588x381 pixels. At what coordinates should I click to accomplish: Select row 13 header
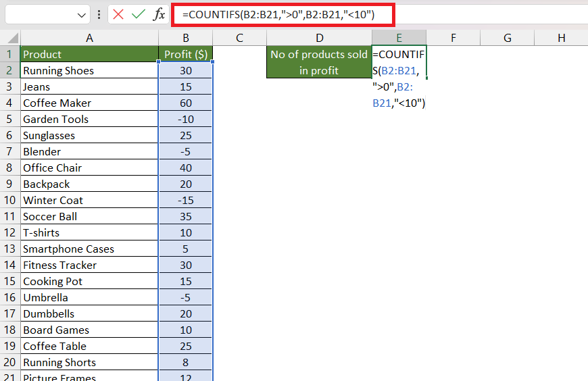9,249
